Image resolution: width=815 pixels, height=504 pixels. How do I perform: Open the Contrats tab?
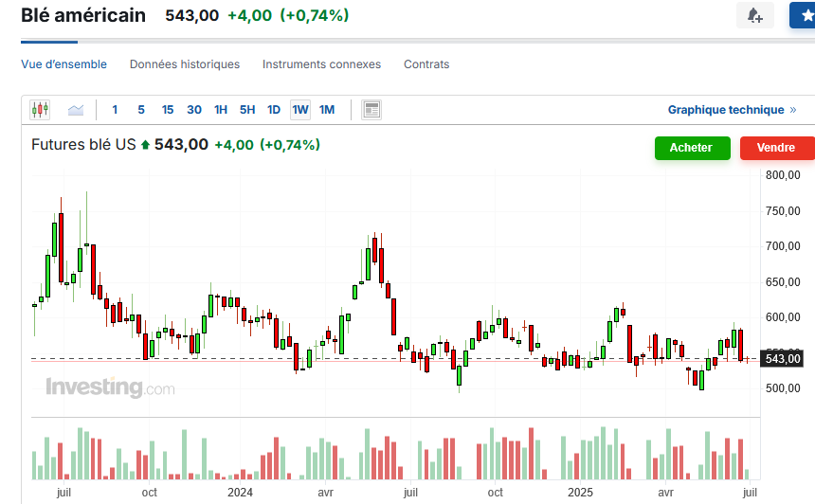coord(426,64)
